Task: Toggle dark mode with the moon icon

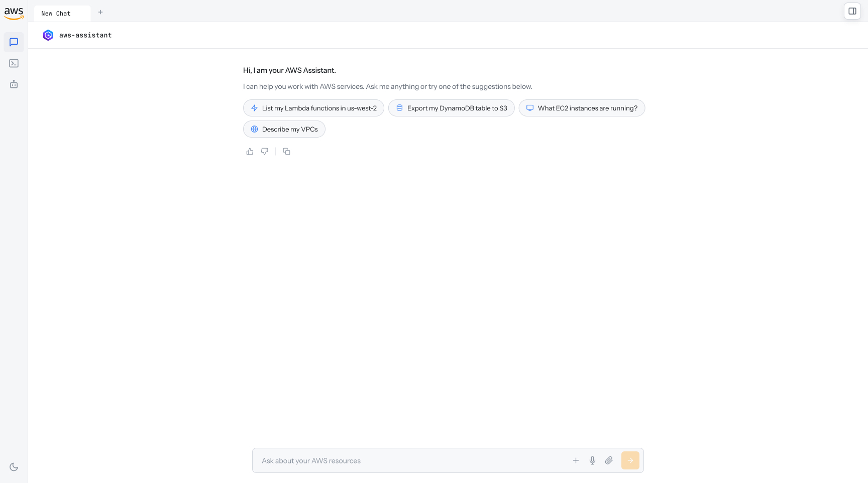Action: point(14,467)
